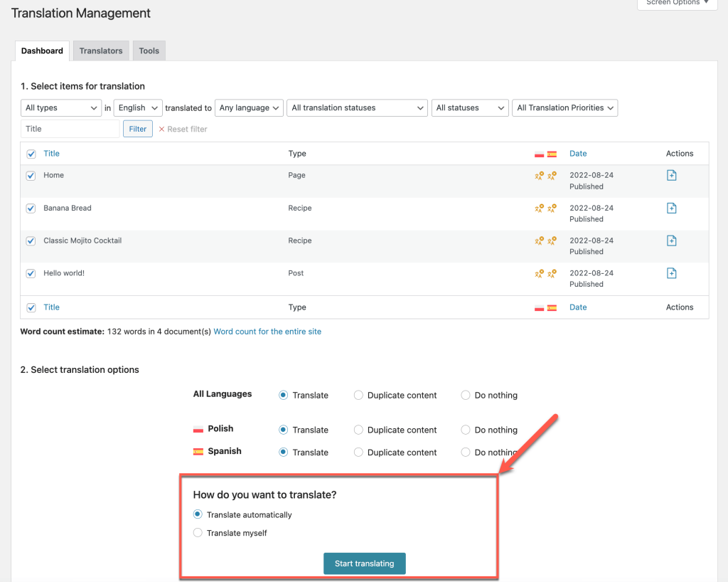Open the Tools tab
This screenshot has width=728, height=582.
click(x=149, y=51)
